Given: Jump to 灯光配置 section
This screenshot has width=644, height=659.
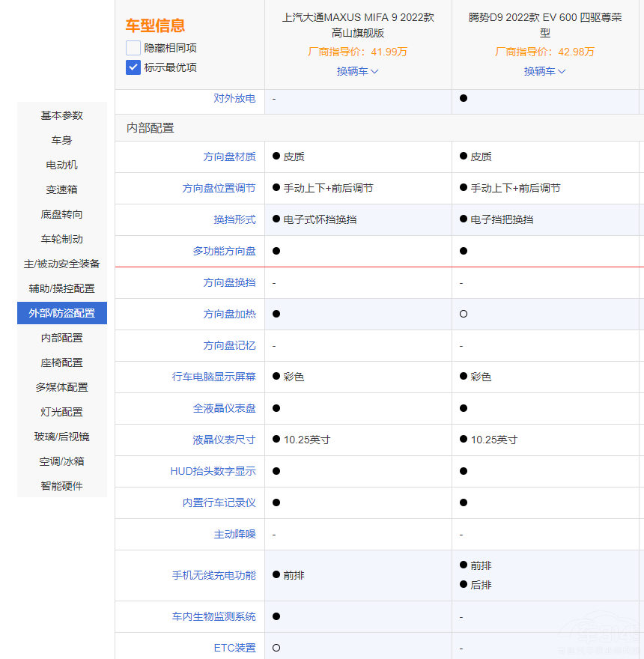Looking at the screenshot, I should [x=62, y=412].
